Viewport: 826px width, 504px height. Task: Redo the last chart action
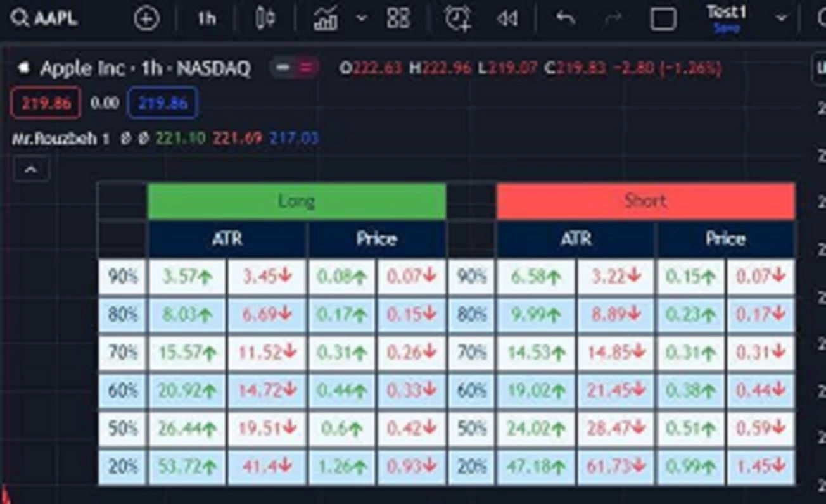613,19
